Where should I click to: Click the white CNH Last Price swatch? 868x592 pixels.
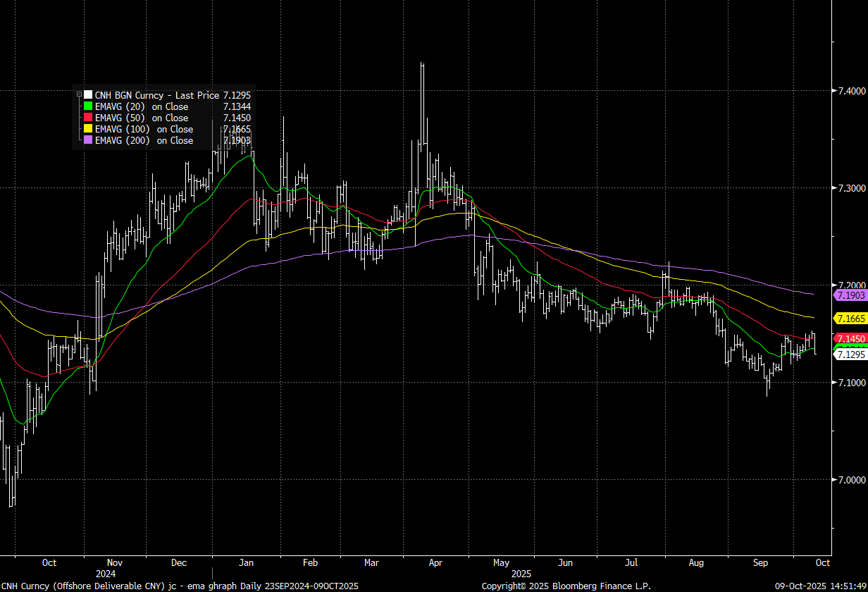[x=87, y=95]
